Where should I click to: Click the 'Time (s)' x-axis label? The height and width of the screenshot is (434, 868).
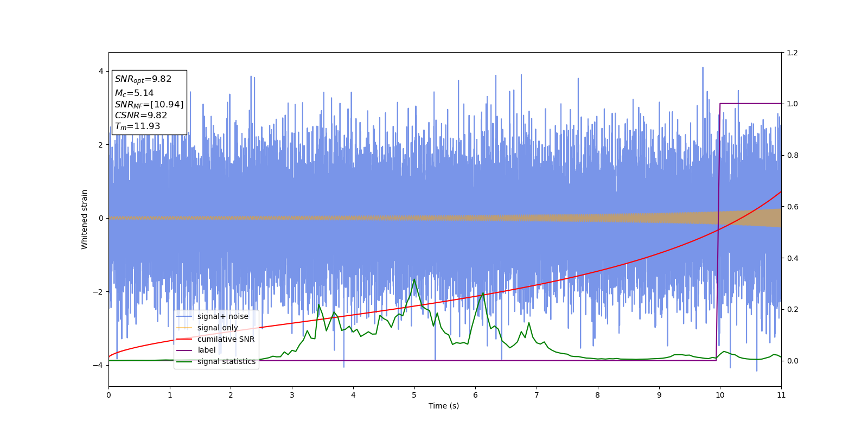click(444, 406)
